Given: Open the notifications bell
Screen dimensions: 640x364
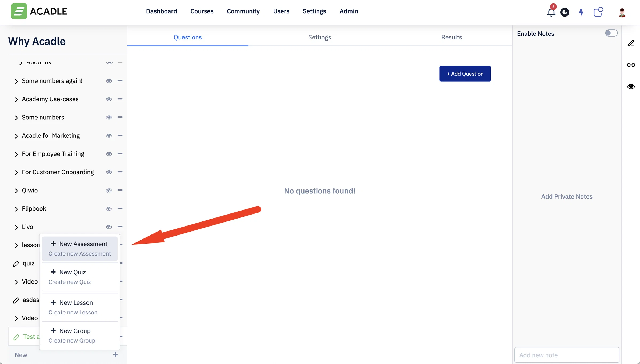Looking at the screenshot, I should pos(551,12).
